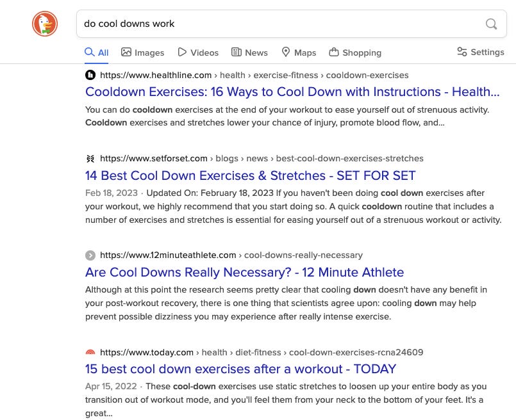Click the snippet starting 'You can do cooldown exercises'
Screen dimensions: 516x420
[x=287, y=116]
